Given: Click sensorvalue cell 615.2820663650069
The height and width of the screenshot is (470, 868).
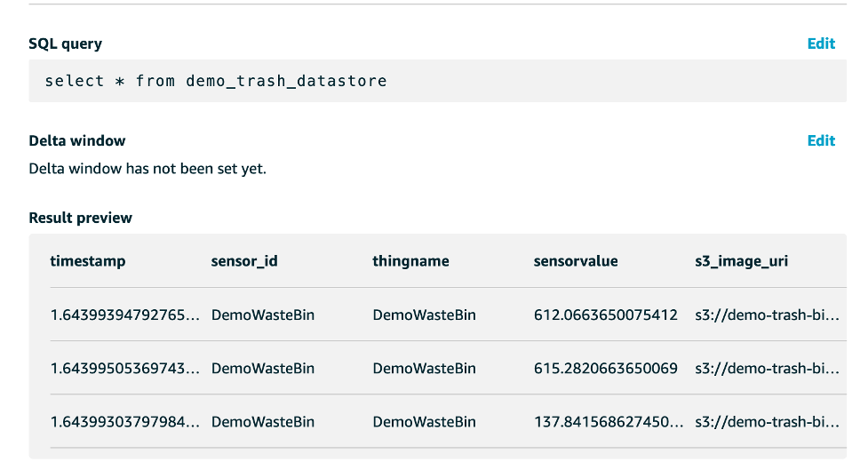Looking at the screenshot, I should (605, 368).
